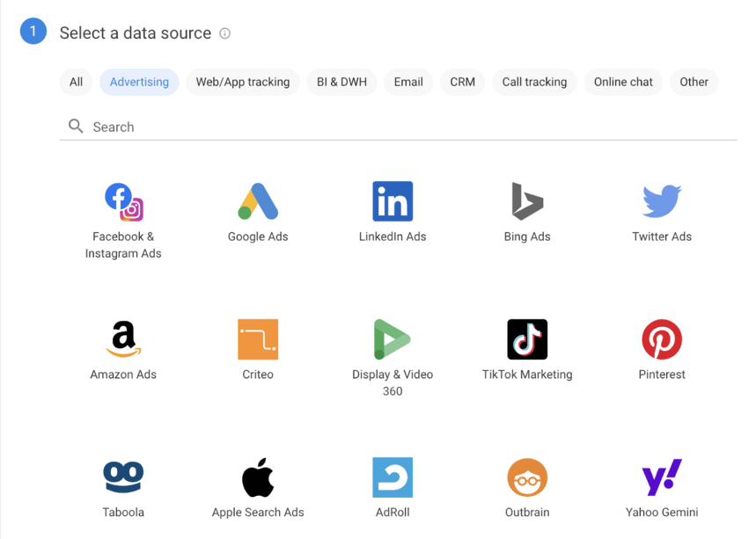
Task: Click the AdRoll icon
Action: (x=393, y=477)
